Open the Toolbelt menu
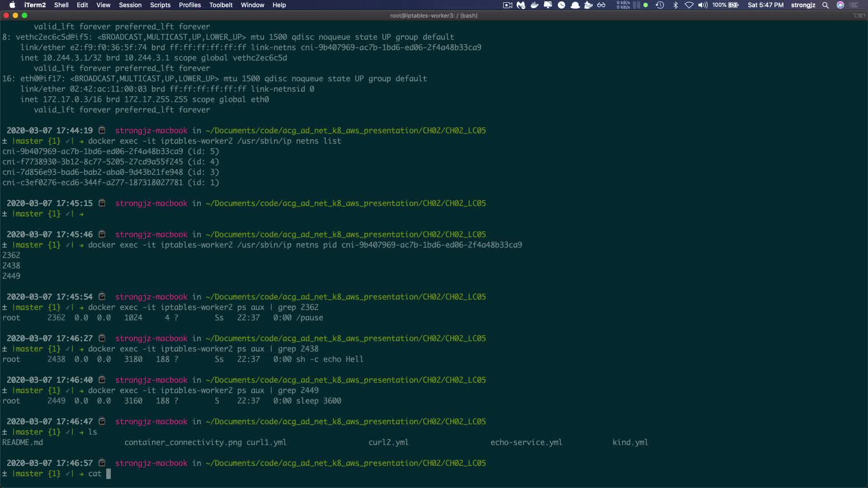 221,5
